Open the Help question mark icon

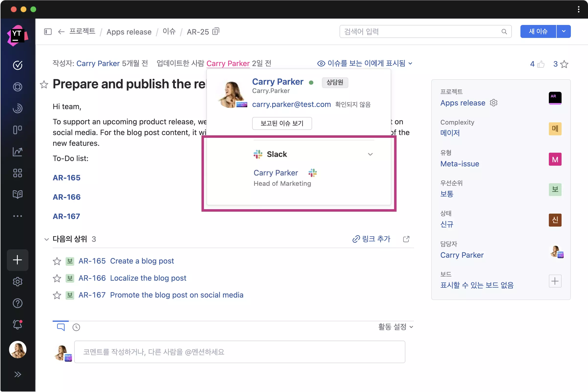coord(18,303)
